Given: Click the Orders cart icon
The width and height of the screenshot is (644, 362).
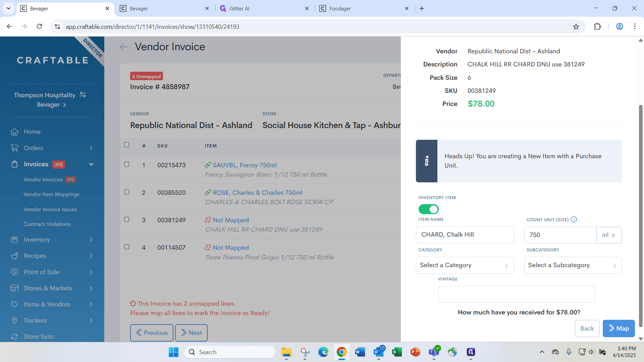Looking at the screenshot, I should [14, 148].
